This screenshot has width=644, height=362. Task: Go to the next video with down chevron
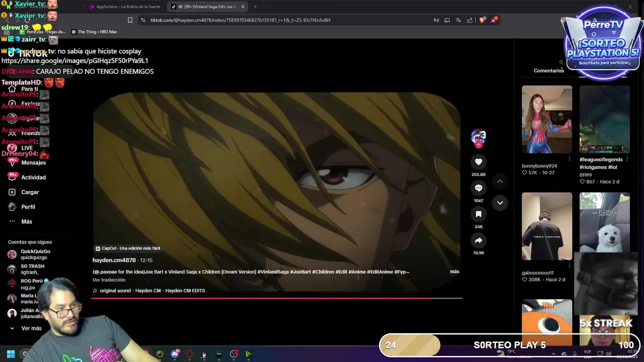point(500,203)
